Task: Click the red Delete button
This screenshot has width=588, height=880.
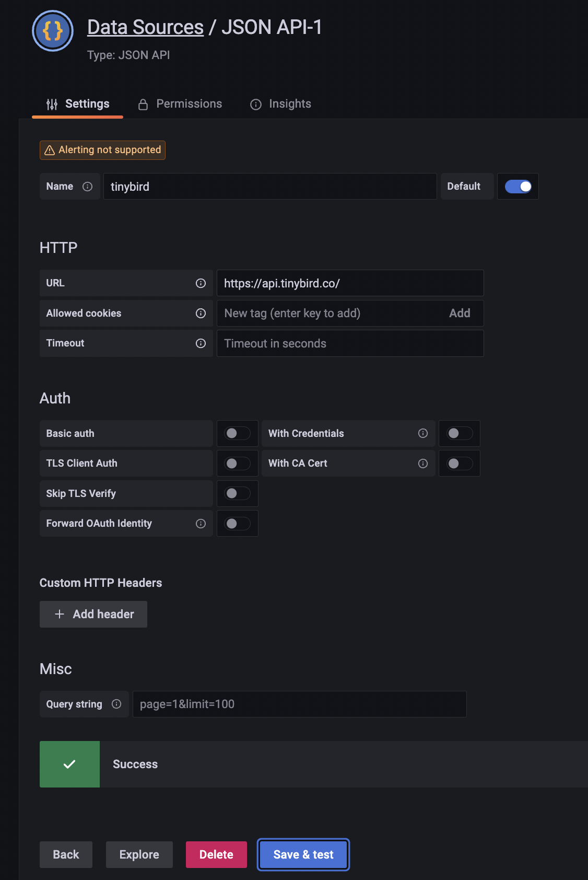Action: coord(216,854)
